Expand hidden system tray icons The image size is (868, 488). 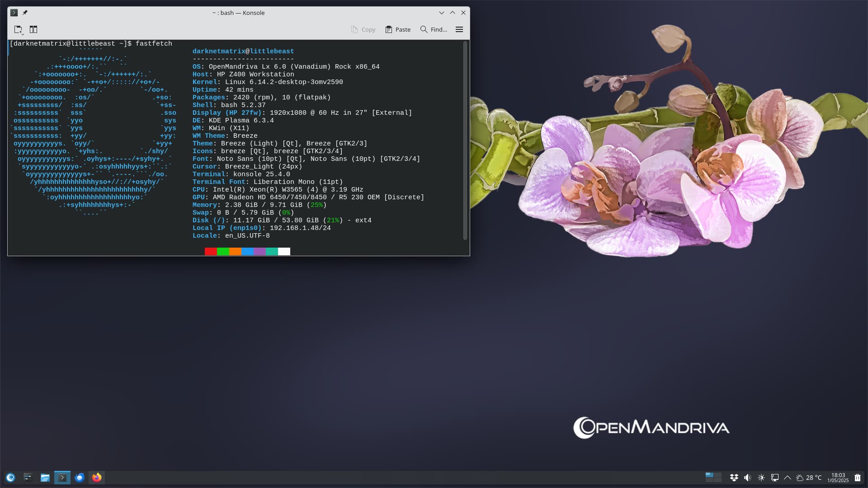coord(788,478)
